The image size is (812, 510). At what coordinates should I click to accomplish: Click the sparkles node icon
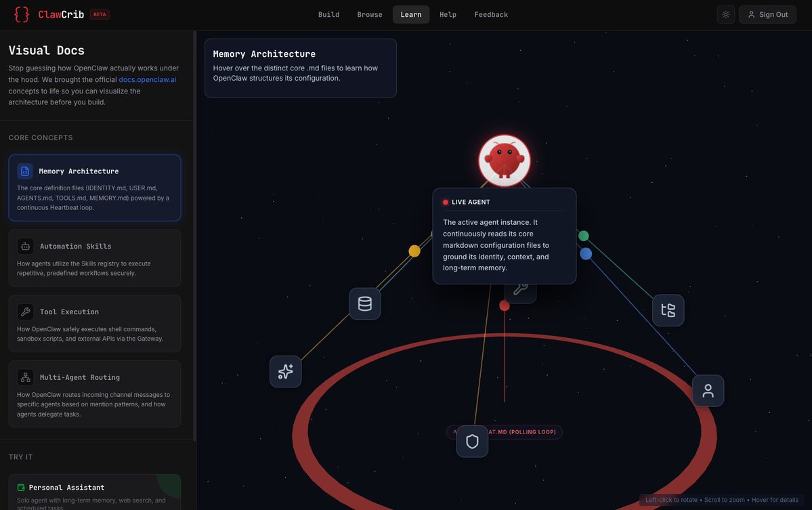[285, 371]
